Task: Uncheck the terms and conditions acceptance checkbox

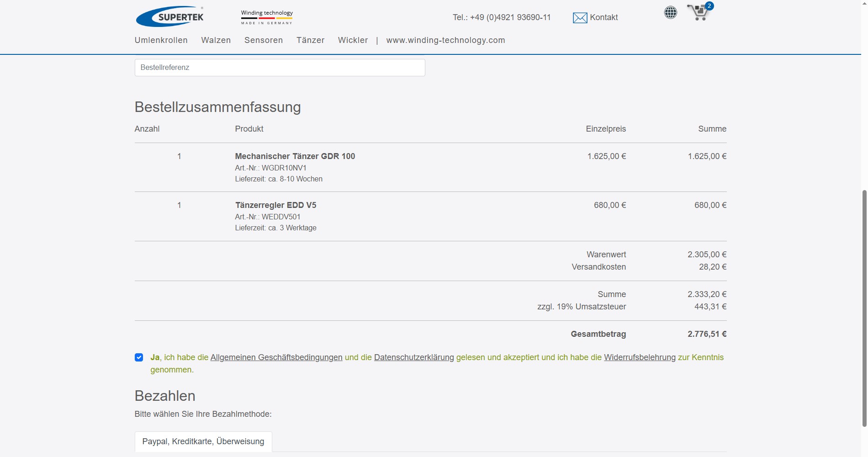Action: click(x=138, y=357)
